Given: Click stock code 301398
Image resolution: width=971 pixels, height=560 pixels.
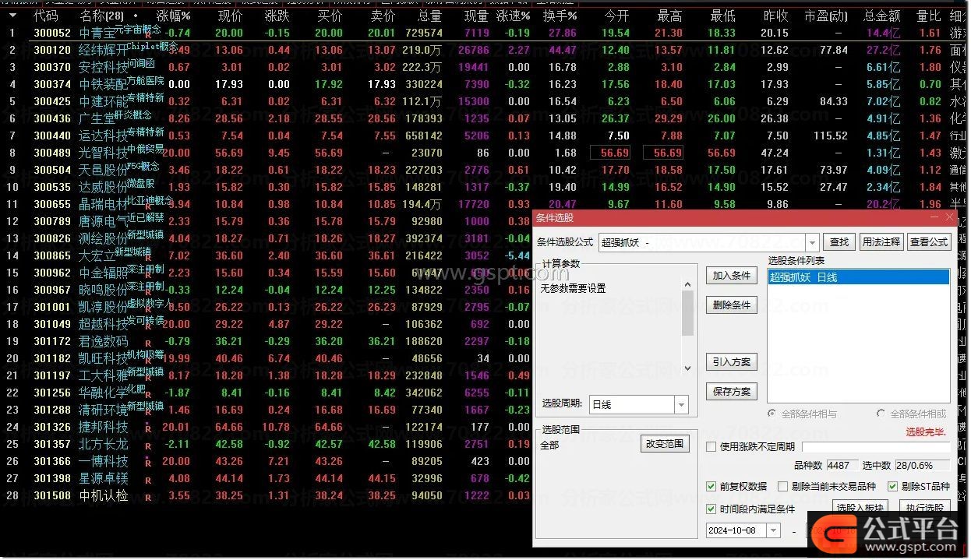Looking at the screenshot, I should (52, 478).
